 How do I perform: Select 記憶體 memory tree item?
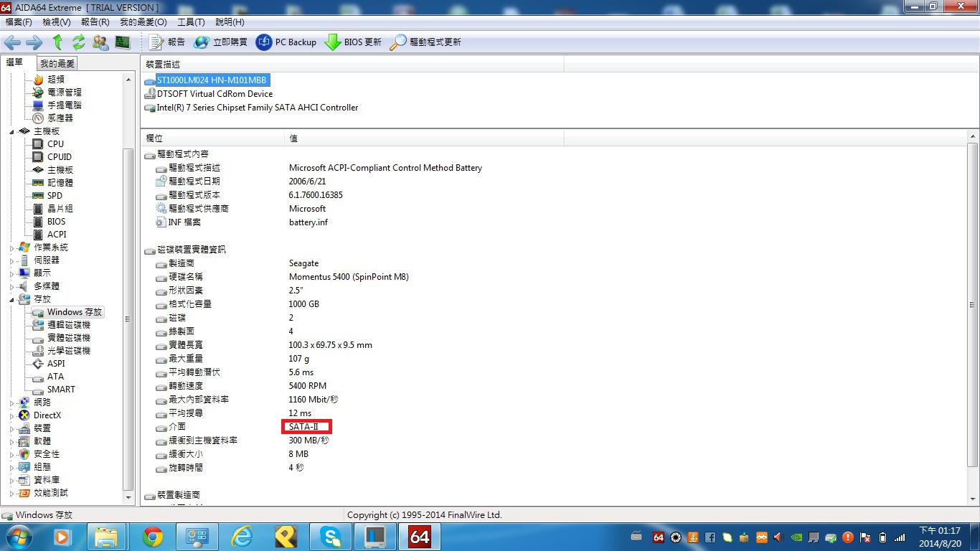point(60,183)
